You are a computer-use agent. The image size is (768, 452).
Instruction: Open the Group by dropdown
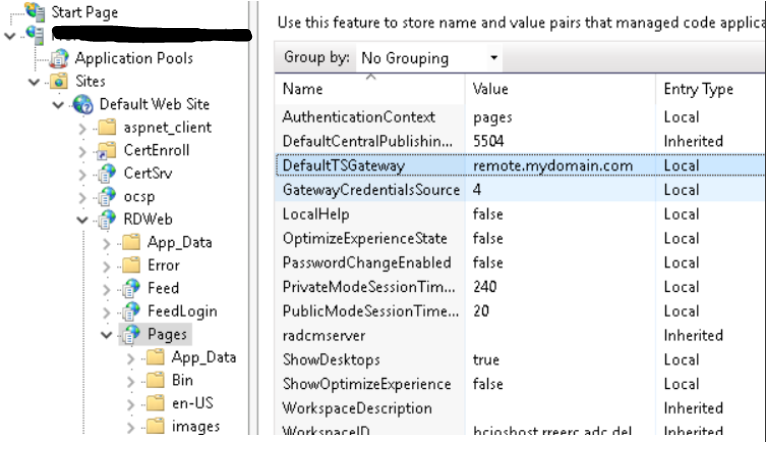(429, 58)
